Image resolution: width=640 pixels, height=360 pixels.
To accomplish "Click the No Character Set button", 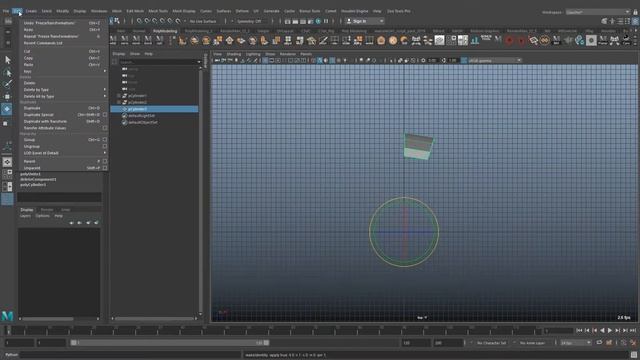I will [491, 343].
